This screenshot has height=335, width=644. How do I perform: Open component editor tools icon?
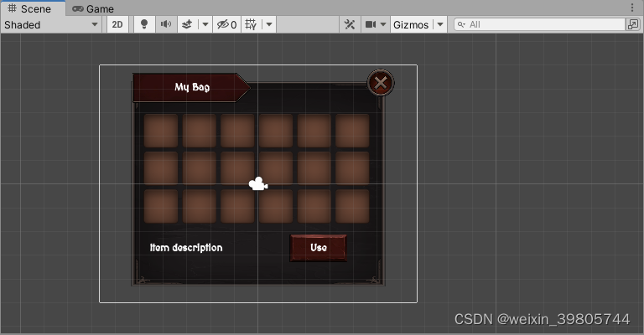pos(350,24)
